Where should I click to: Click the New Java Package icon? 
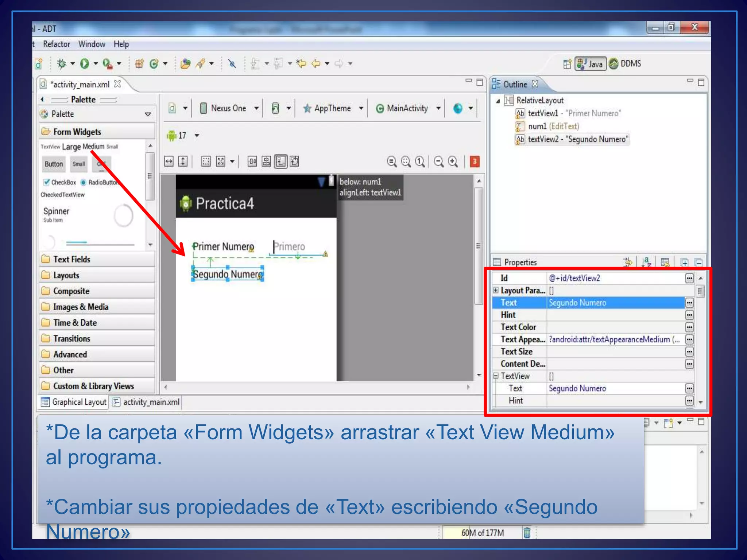pos(139,64)
